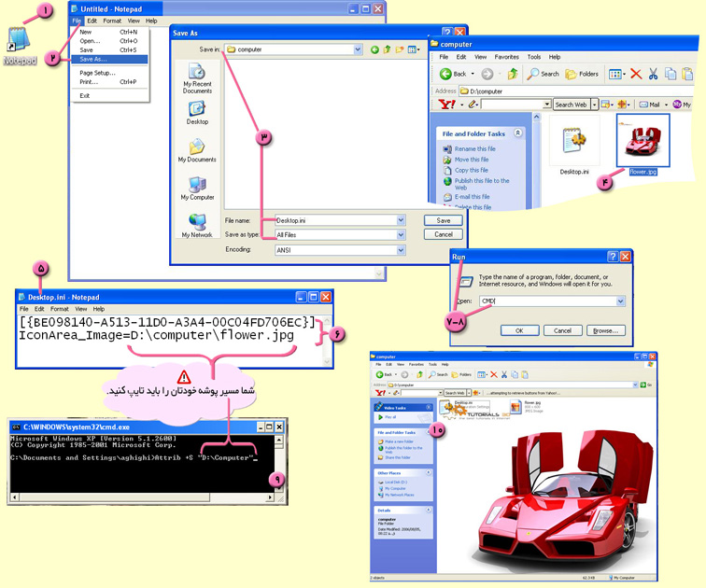Click the Rename this file link
The width and height of the screenshot is (706, 588).
[x=474, y=149]
